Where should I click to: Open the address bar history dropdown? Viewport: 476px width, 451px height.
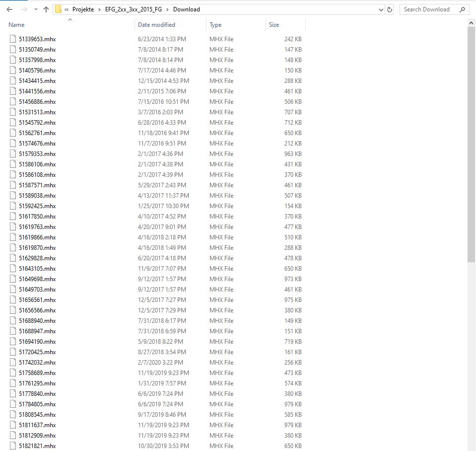click(381, 10)
